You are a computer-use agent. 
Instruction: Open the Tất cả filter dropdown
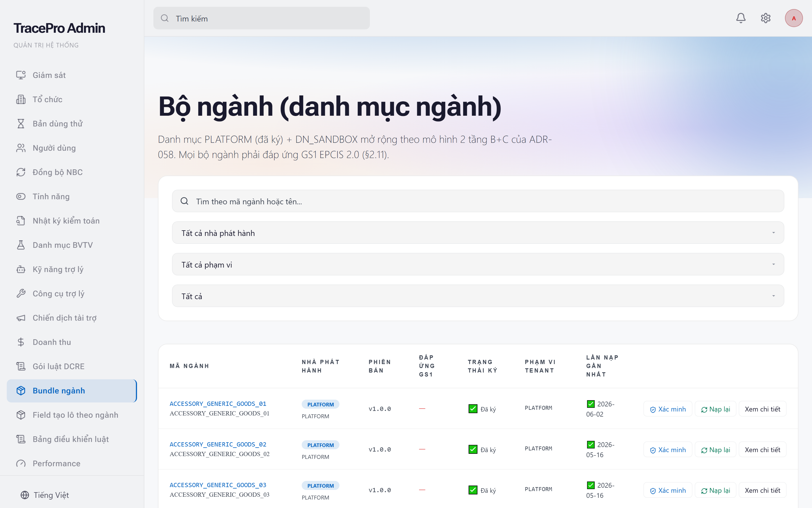pyautogui.click(x=478, y=296)
